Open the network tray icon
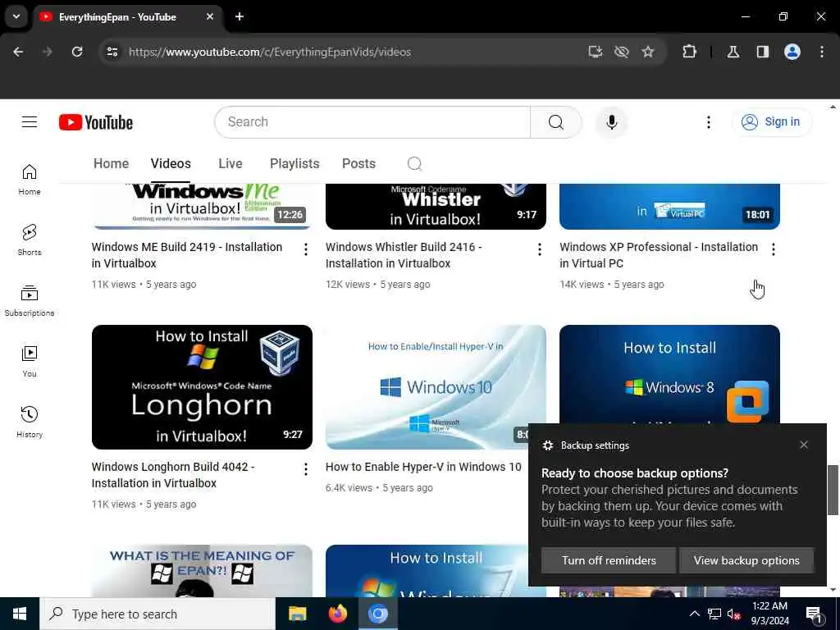This screenshot has height=630, width=840. pyautogui.click(x=714, y=614)
